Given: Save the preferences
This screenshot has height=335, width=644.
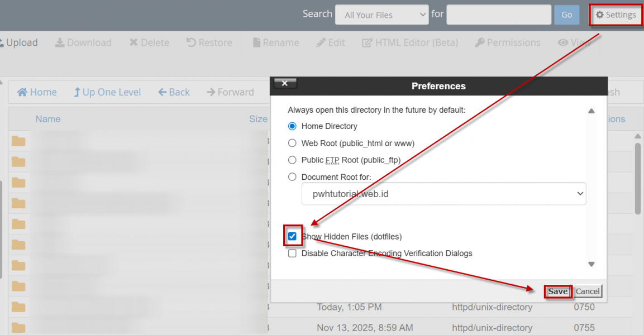Looking at the screenshot, I should [x=557, y=291].
